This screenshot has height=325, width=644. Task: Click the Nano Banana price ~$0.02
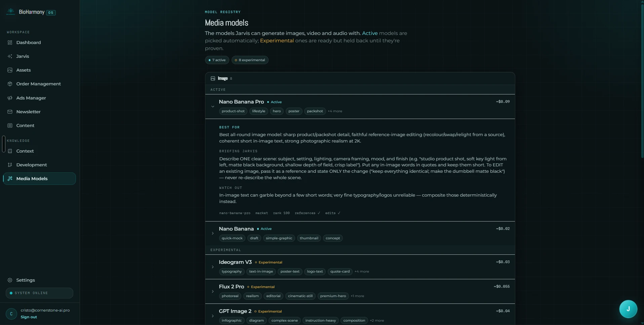click(x=503, y=229)
